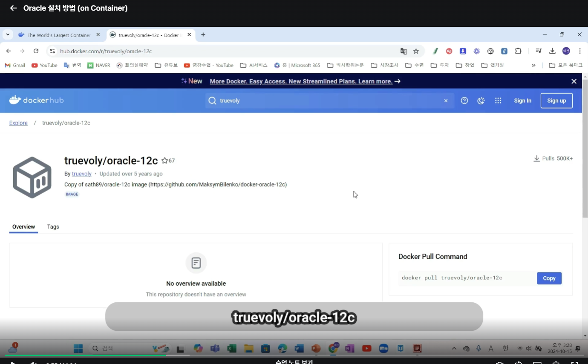The width and height of the screenshot is (588, 364).
Task: Click the blue download-arrow extension icon
Action: pyautogui.click(x=463, y=51)
